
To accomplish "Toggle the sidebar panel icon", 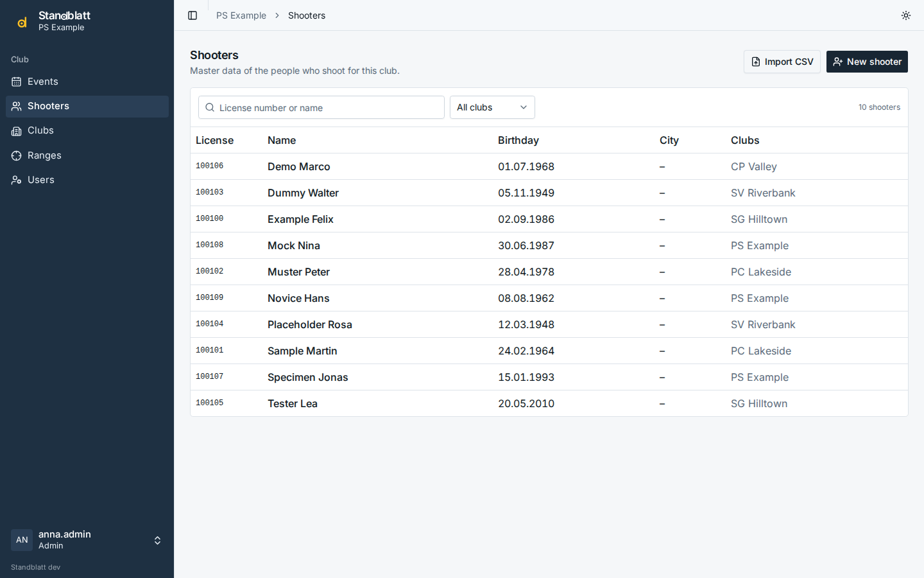I will coord(193,15).
